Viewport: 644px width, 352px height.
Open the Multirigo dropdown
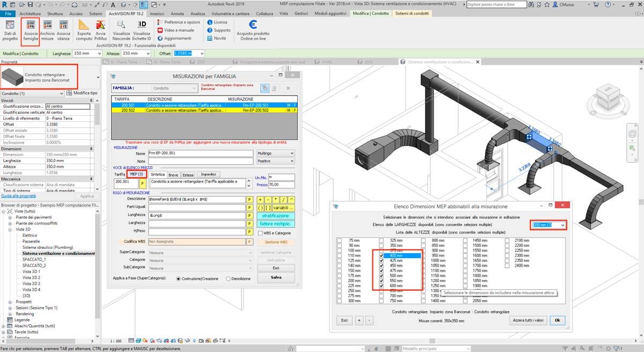point(276,153)
